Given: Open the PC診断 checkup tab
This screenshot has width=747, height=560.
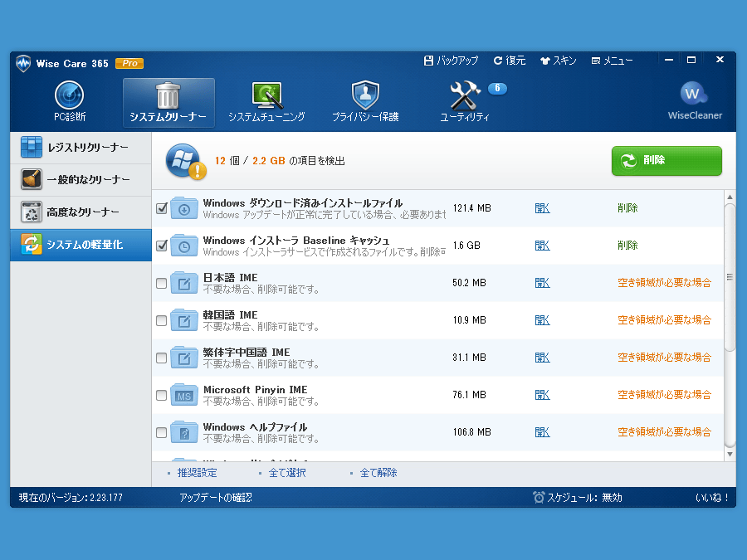Looking at the screenshot, I should [70, 102].
